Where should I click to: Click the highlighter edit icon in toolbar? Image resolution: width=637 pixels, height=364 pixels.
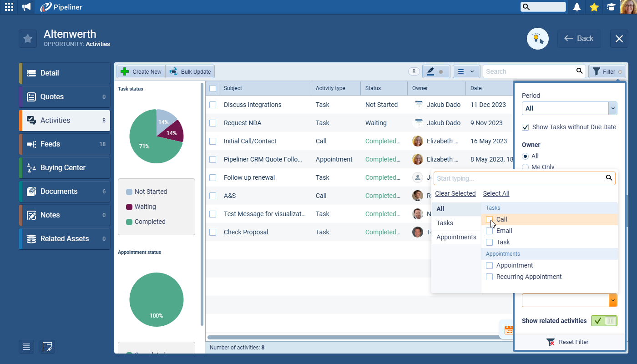435,71
